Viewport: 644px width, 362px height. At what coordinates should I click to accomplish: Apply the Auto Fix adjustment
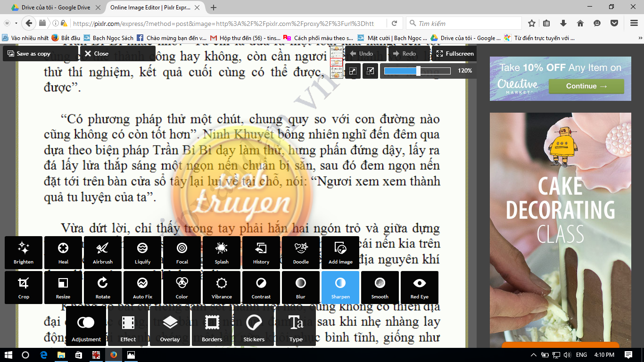tap(142, 287)
